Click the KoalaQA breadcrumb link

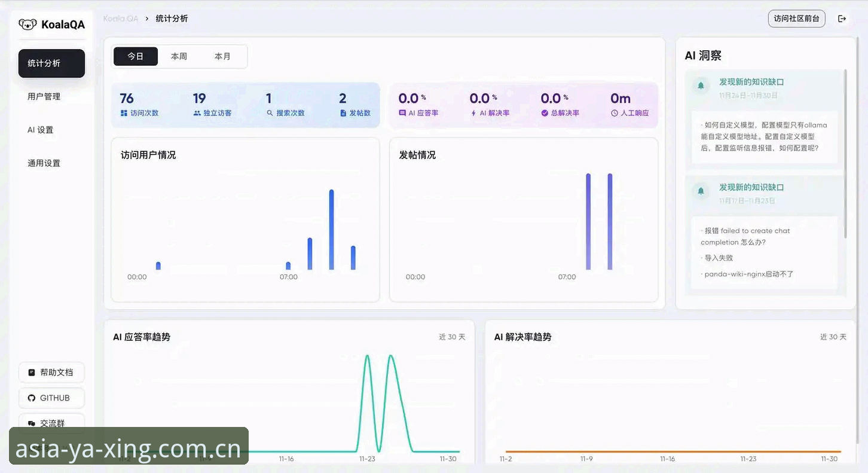click(x=121, y=19)
